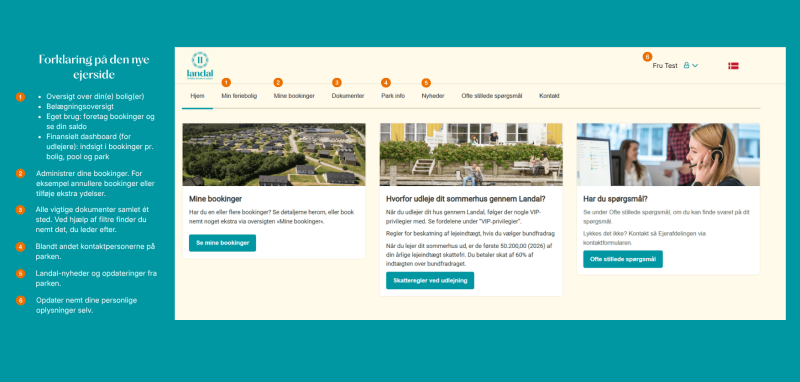Click the aerial park photo thumbnail
This screenshot has height=382, width=800.
coord(274,155)
